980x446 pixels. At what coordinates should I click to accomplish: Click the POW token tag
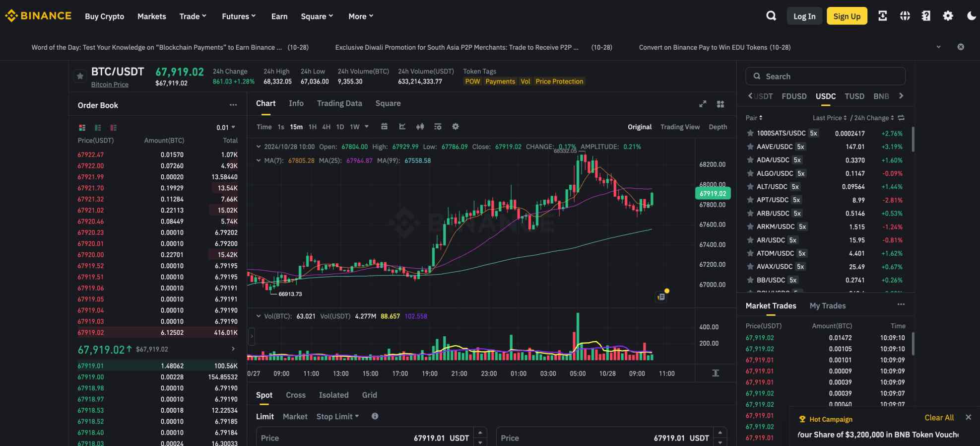(x=472, y=81)
